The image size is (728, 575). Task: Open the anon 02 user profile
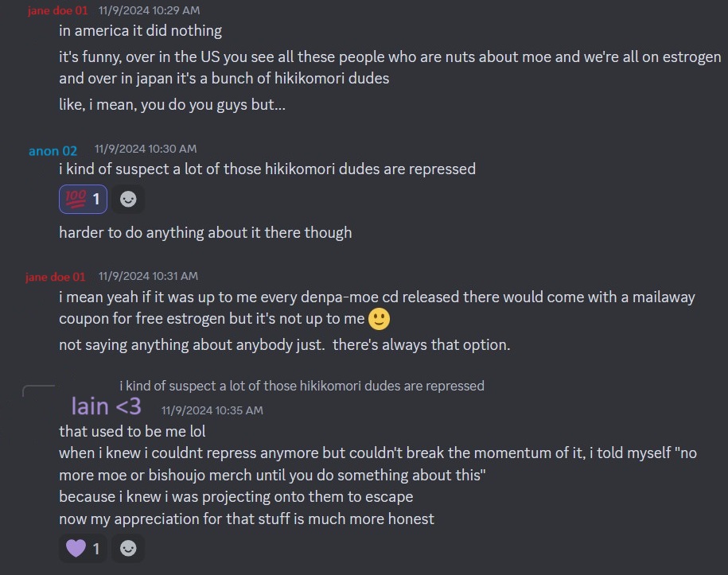[x=53, y=150]
